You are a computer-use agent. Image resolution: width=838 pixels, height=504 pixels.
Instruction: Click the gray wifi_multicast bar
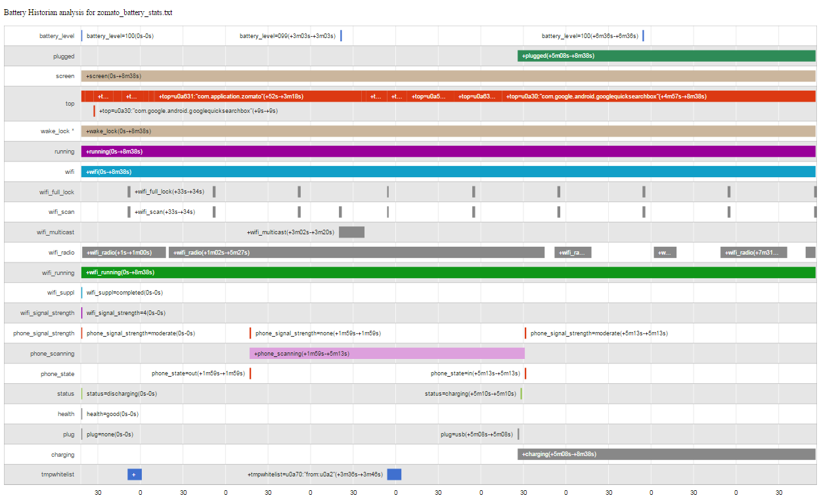[x=351, y=232]
